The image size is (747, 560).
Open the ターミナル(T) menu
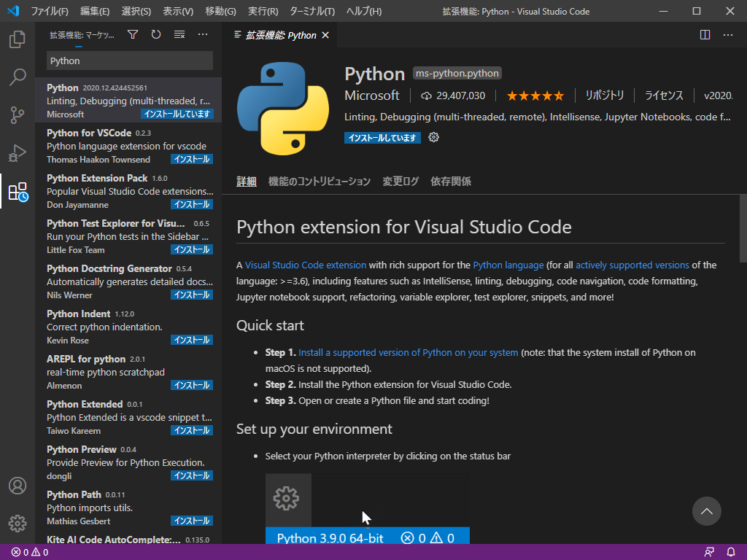point(312,11)
